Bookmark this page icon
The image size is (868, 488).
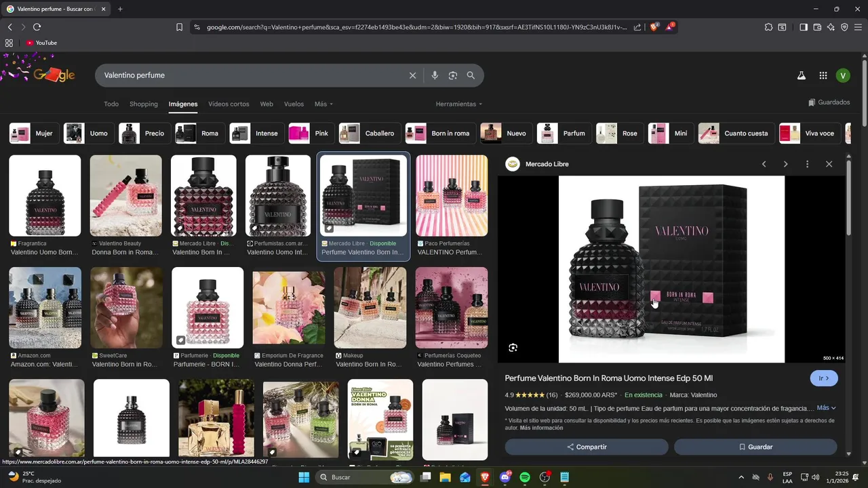point(179,27)
